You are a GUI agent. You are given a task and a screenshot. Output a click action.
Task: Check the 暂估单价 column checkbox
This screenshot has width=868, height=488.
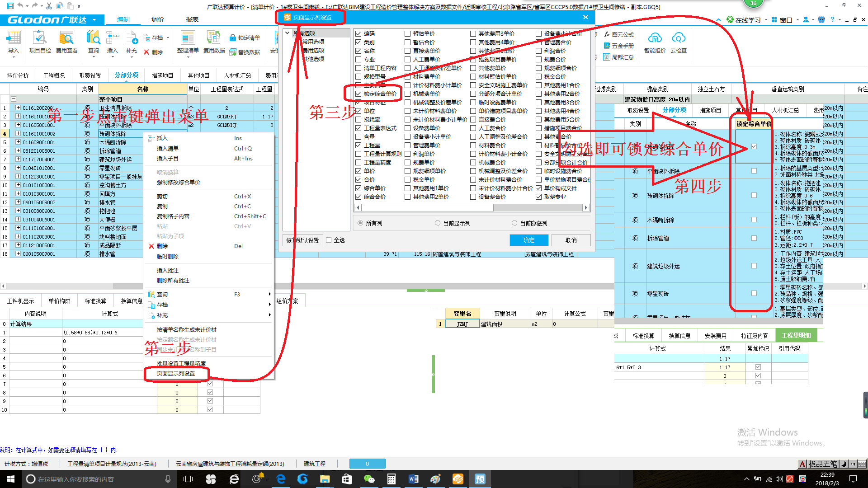[x=408, y=34]
